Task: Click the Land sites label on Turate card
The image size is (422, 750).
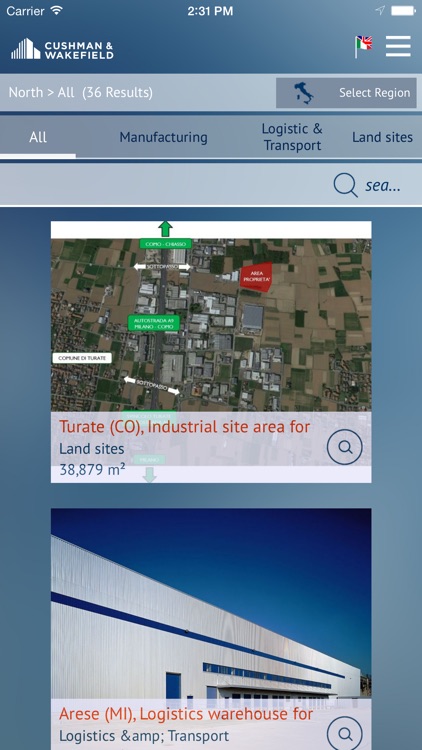Action: (x=91, y=449)
